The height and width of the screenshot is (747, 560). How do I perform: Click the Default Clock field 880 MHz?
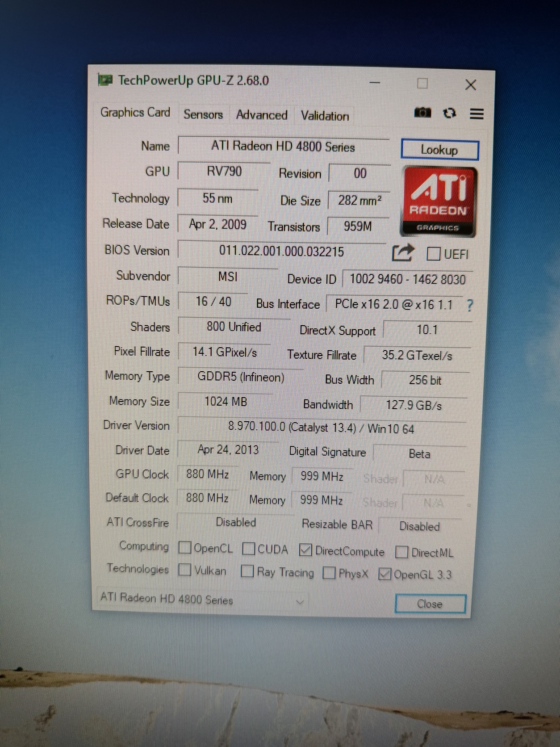(x=207, y=498)
